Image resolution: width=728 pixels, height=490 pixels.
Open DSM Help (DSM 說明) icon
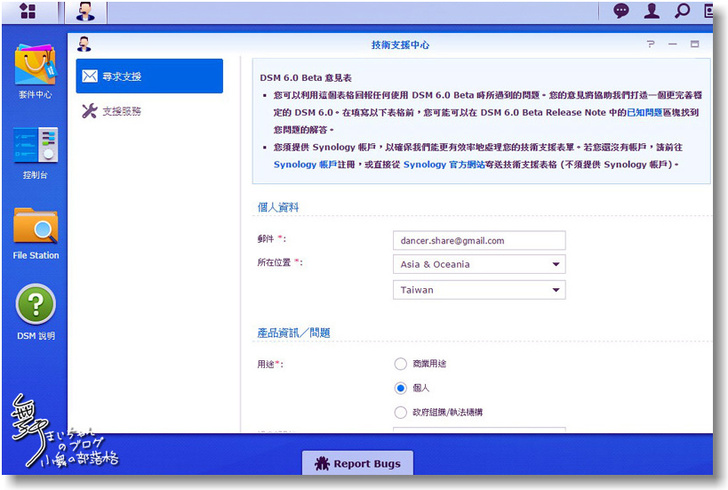click(36, 312)
